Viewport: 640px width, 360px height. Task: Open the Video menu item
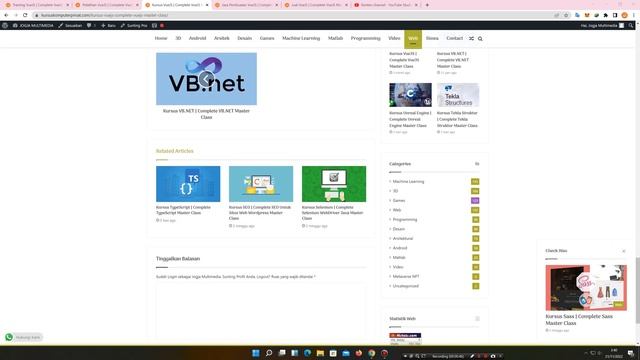click(x=394, y=38)
